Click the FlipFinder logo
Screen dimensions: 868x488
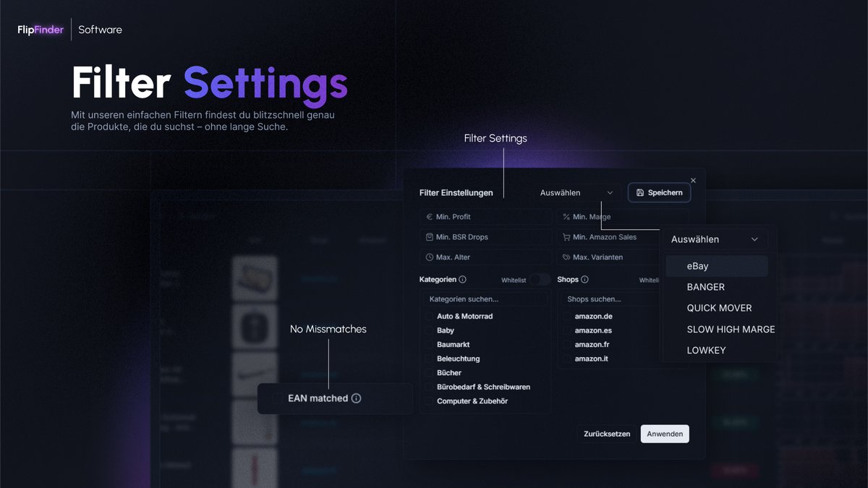[41, 30]
